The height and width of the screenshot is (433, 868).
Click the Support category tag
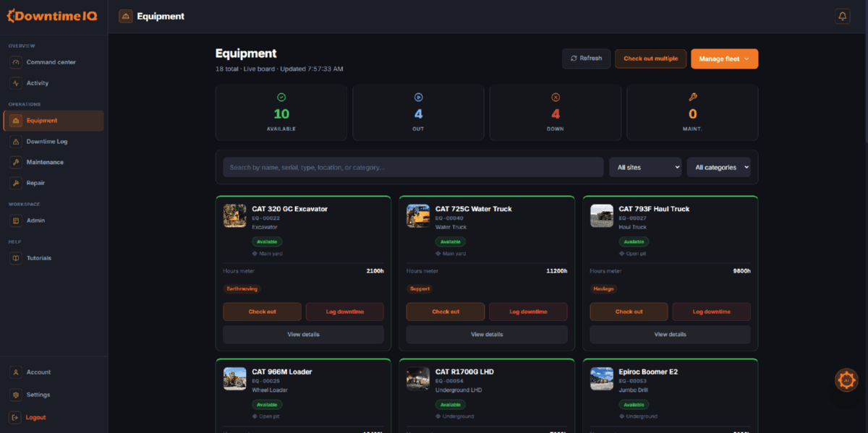point(420,288)
